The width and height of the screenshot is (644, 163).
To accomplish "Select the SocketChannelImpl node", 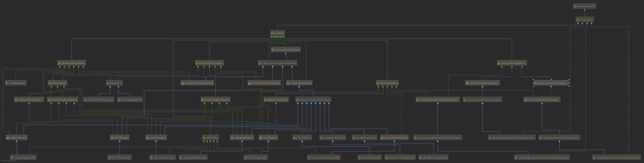I will pos(163,157).
